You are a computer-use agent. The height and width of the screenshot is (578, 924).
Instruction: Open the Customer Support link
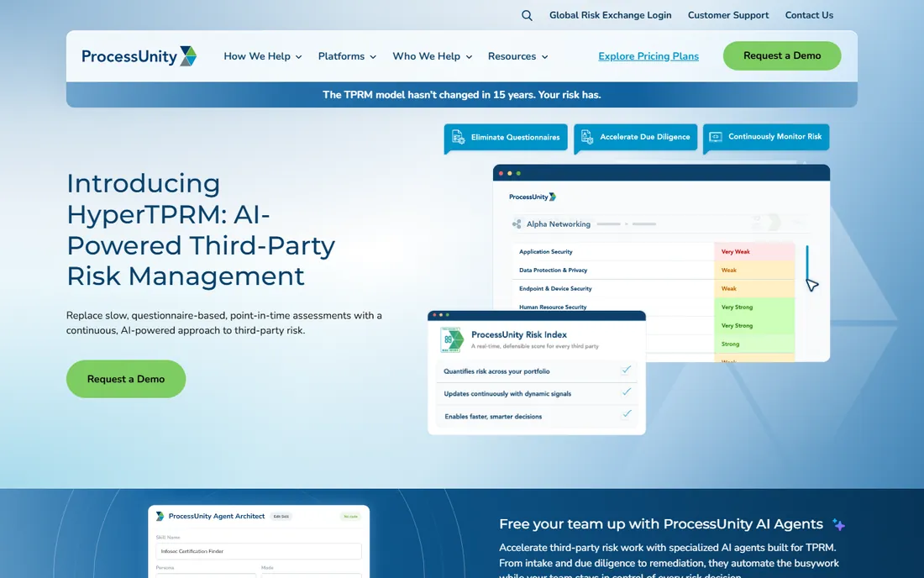point(727,15)
